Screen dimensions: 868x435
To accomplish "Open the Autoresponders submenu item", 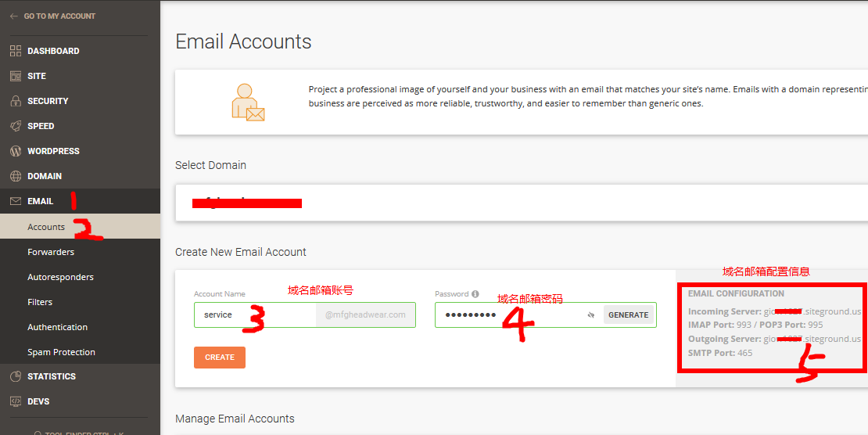I will click(x=60, y=277).
